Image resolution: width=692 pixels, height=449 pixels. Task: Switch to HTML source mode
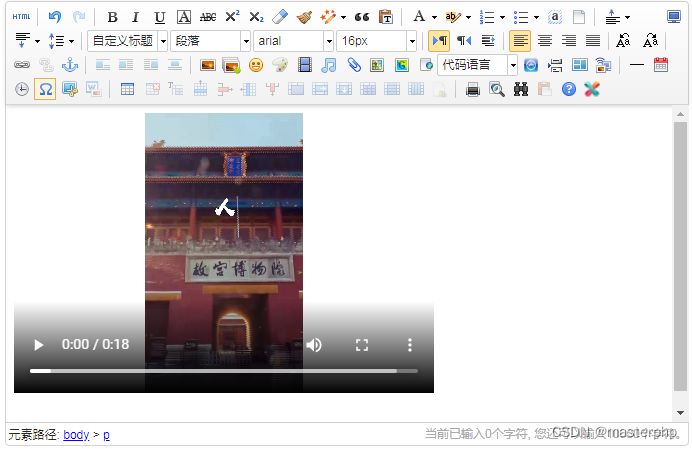(21, 17)
